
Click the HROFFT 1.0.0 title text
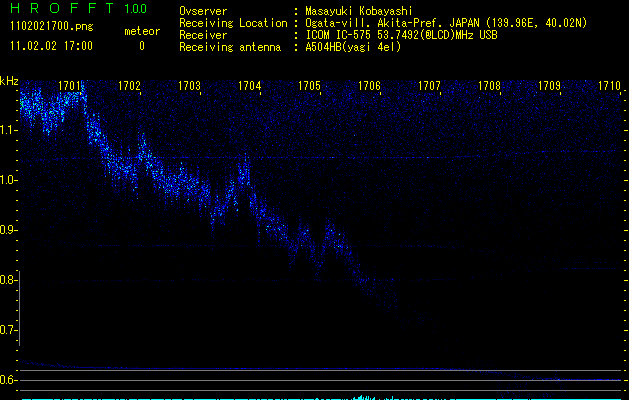pyautogui.click(x=78, y=8)
